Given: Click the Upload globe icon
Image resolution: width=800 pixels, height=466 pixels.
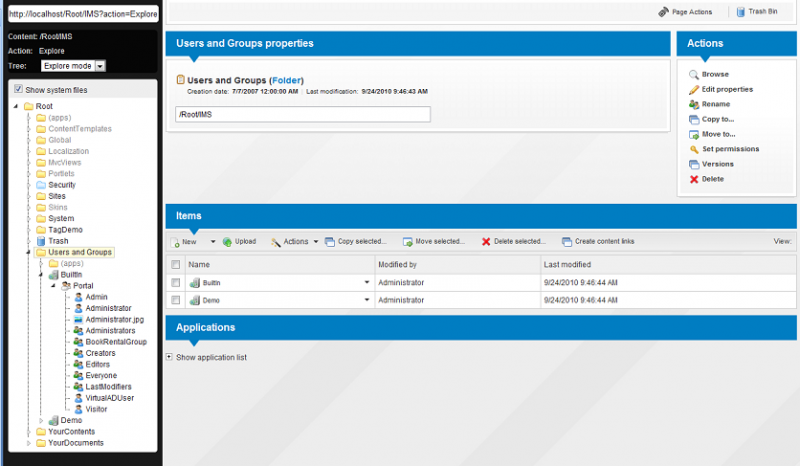Looking at the screenshot, I should coord(228,242).
